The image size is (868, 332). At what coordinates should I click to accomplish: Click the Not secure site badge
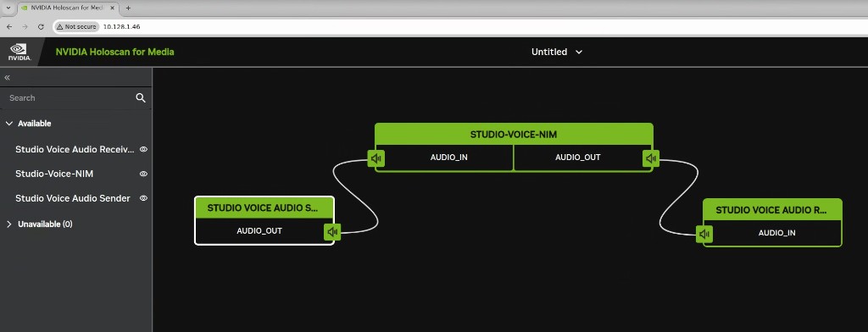tap(76, 26)
